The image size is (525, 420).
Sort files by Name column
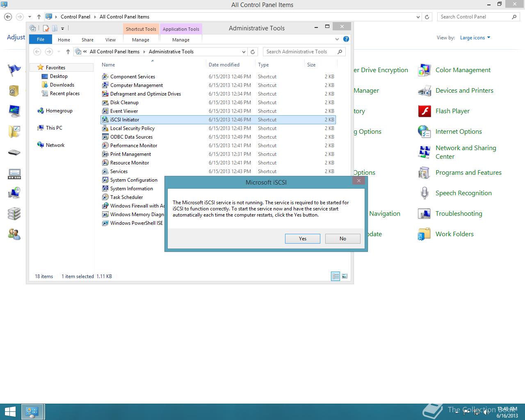108,65
